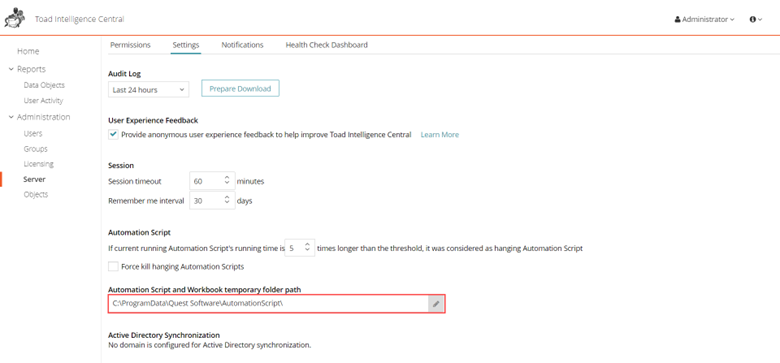Adjust the hanging script threshold stepper arrows

tap(307, 247)
